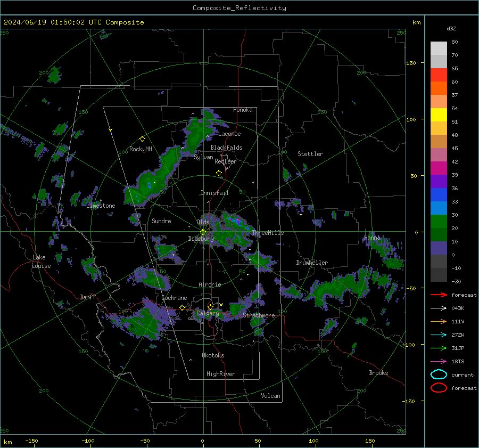The width and height of the screenshot is (479, 448).
Task: Click the Lake Louise label
Action: [x=41, y=262]
